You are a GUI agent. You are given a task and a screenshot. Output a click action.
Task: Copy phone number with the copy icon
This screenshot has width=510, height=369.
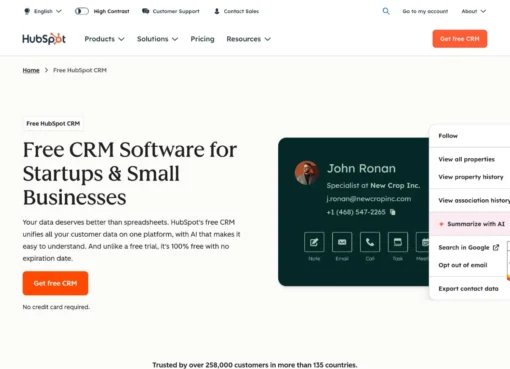(393, 212)
